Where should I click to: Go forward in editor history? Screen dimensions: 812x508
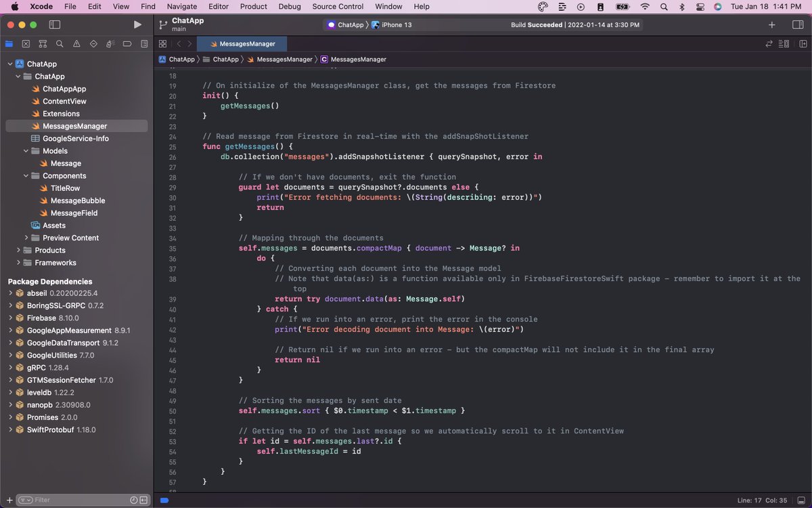190,44
